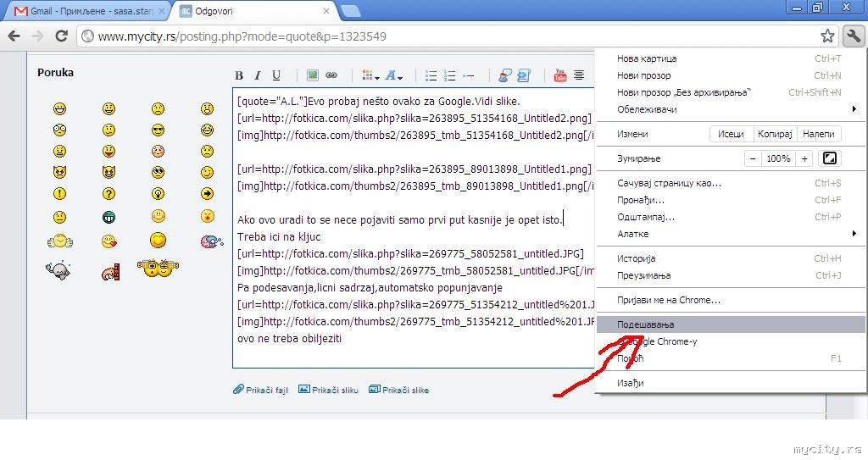This screenshot has height=460, width=868.
Task: Insert the green grinning emoticon
Action: 108,217
